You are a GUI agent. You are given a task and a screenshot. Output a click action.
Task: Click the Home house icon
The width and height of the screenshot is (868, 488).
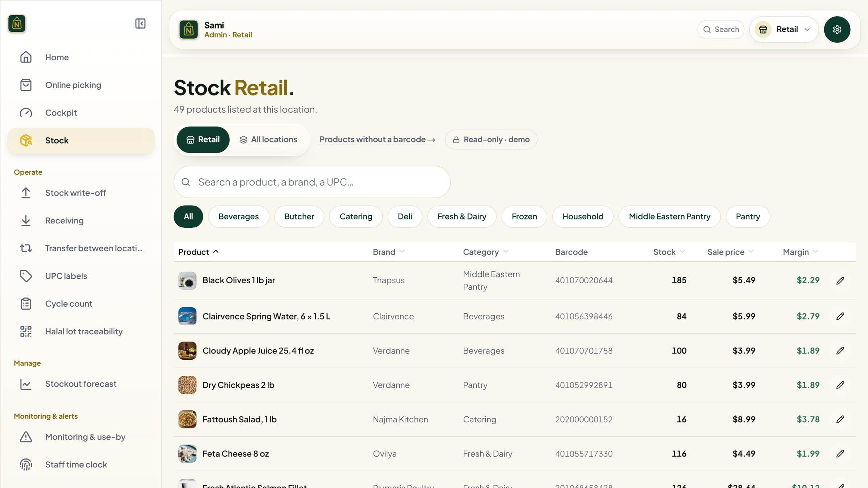26,57
